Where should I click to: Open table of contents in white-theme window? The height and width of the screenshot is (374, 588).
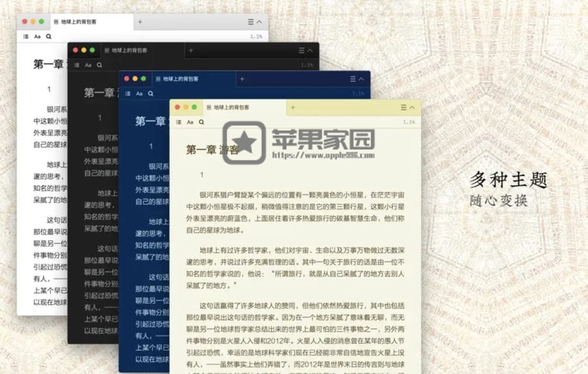[x=26, y=37]
